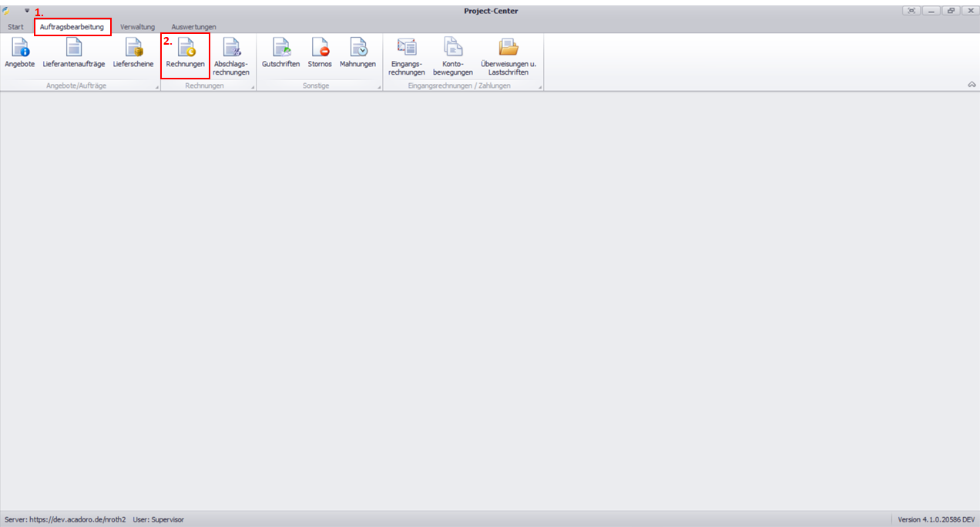Select Abschlagsrechnungen in the ribbon

click(x=231, y=57)
